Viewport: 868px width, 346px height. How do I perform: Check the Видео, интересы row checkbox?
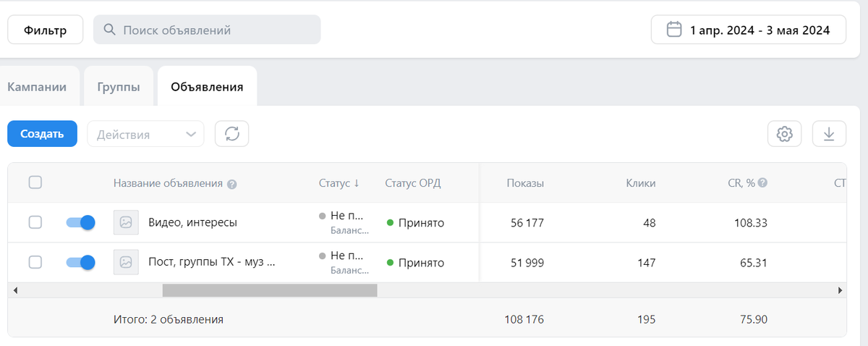pos(35,223)
